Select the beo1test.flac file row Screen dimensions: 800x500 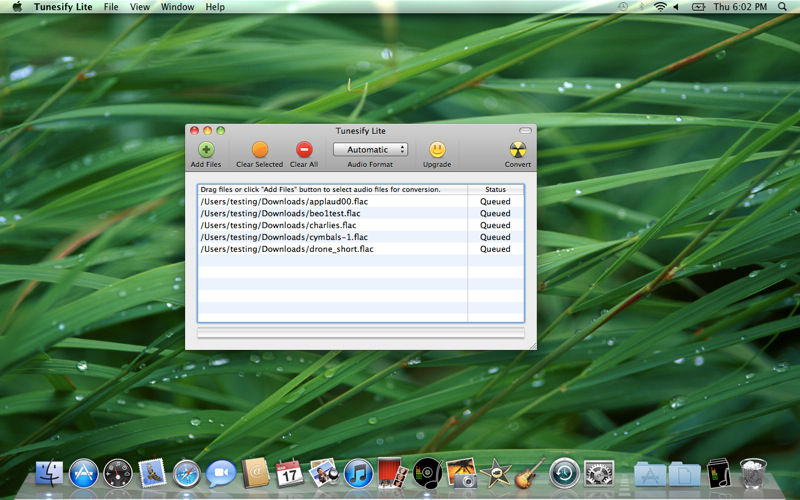[361, 213]
